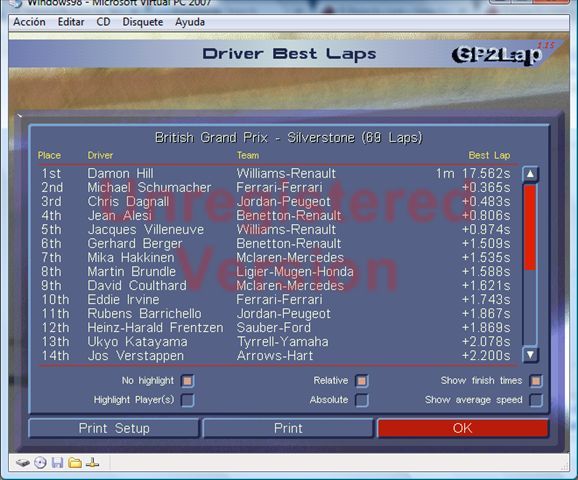Select the Michael Schumacher row
Screen dimensions: 578x480
tap(275, 188)
